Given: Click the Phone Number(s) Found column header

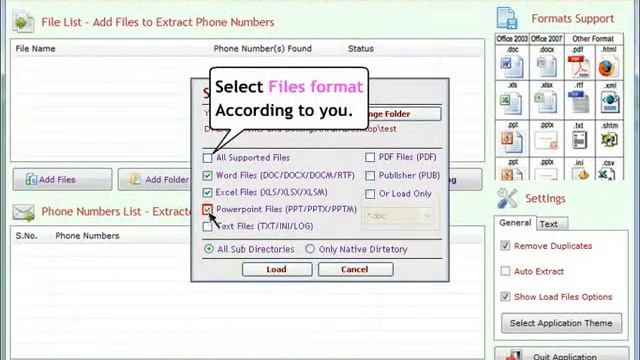Looking at the screenshot, I should pyautogui.click(x=262, y=49).
